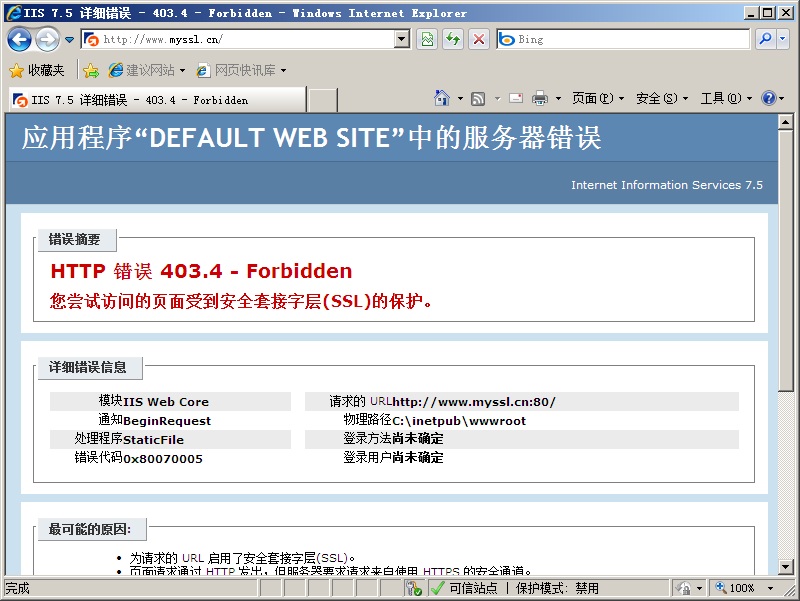800x601 pixels.
Task: Click the RSS feeds icon
Action: point(478,98)
